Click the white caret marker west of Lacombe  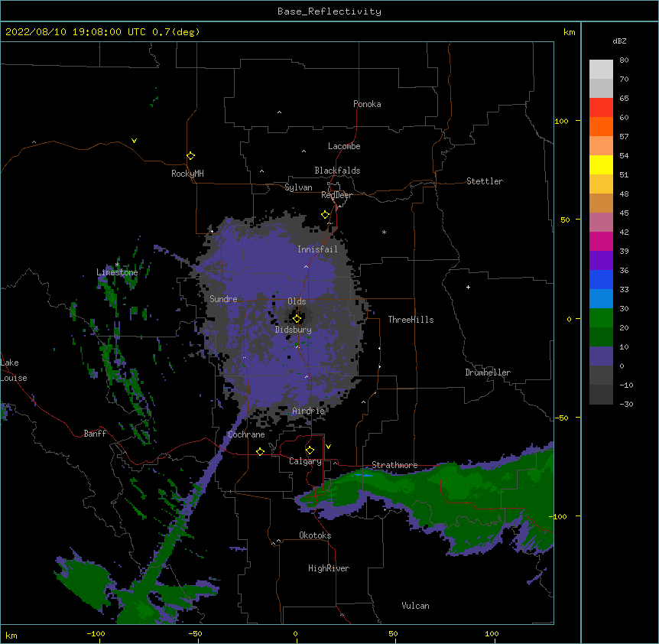(x=304, y=151)
